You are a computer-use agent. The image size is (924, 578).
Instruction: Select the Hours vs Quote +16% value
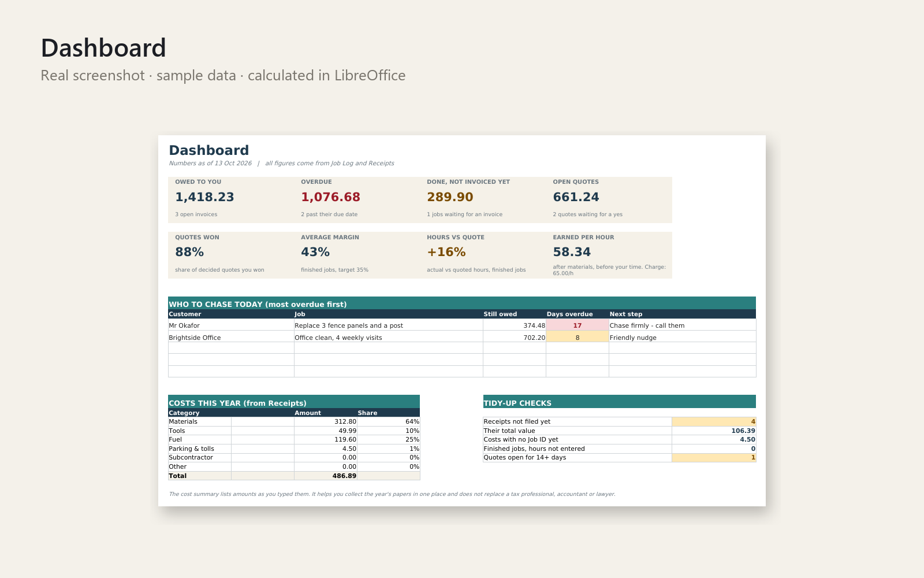tap(446, 252)
